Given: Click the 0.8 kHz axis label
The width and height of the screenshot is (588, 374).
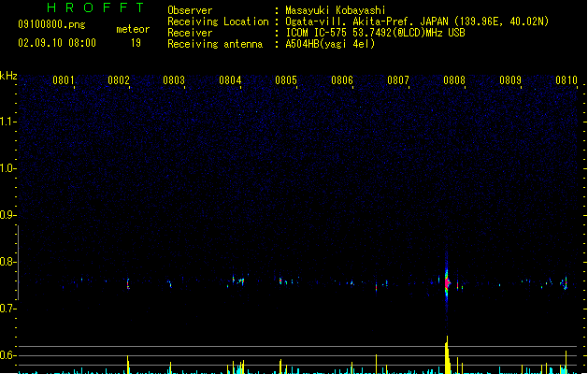Looking at the screenshot, I should point(8,262).
